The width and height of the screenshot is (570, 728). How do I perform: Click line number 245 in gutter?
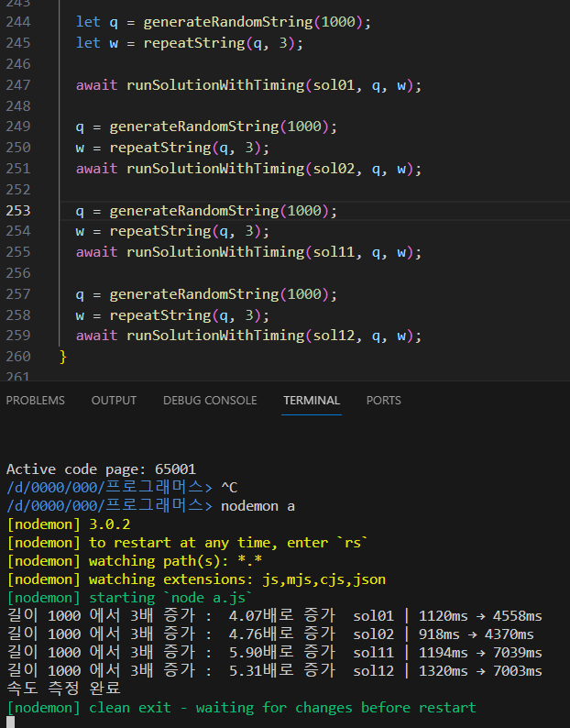pos(18,43)
